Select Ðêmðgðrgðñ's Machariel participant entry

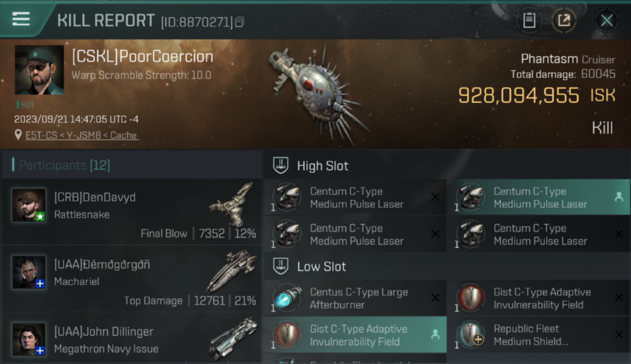click(132, 279)
